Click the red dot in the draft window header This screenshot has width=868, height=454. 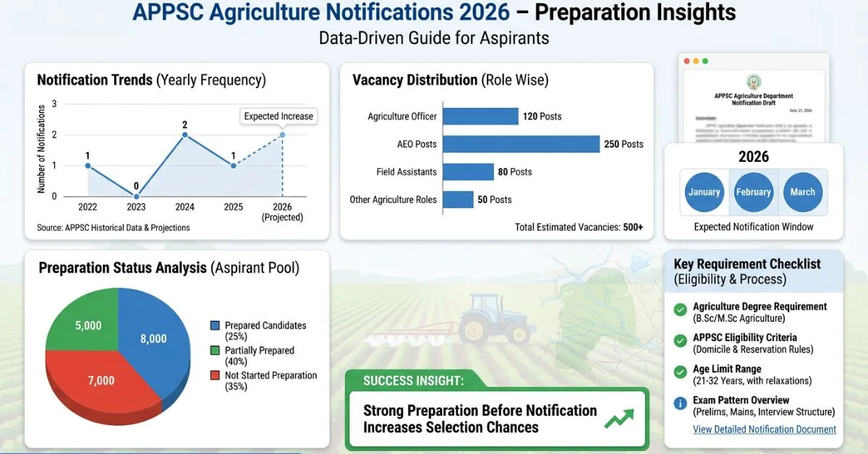coord(686,61)
